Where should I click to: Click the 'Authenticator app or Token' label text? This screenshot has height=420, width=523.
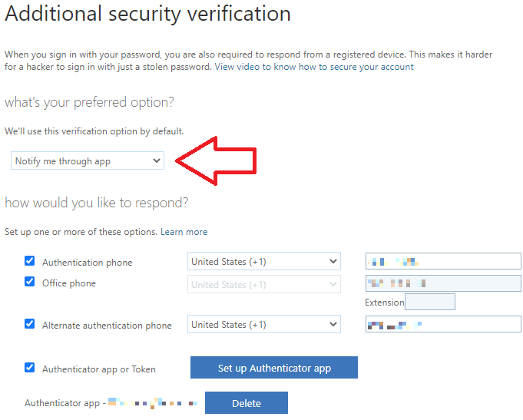[99, 369]
